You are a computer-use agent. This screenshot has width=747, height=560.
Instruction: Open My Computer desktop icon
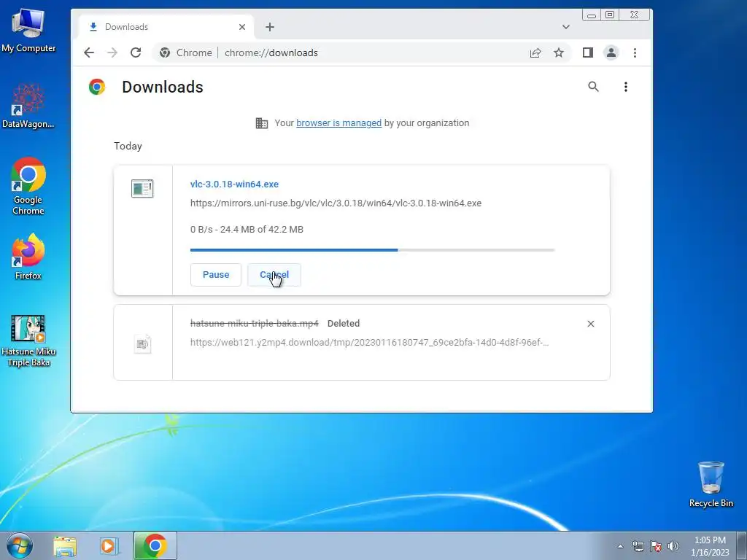(x=28, y=31)
